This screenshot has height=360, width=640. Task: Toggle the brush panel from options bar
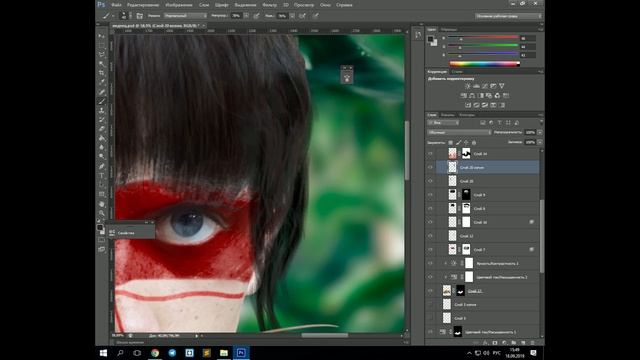[x=140, y=16]
